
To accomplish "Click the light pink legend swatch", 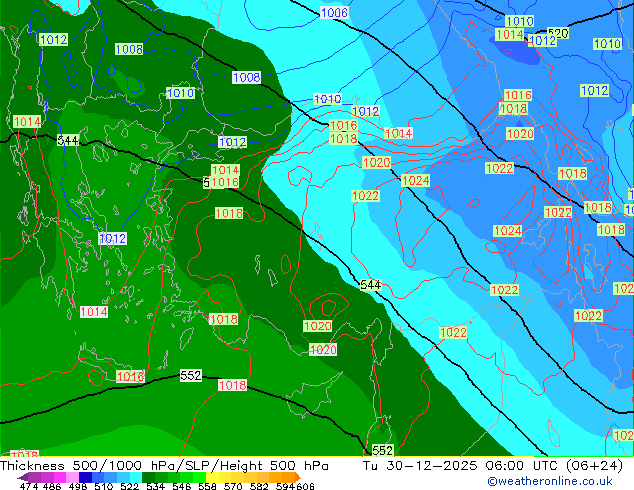I will (72, 477).
